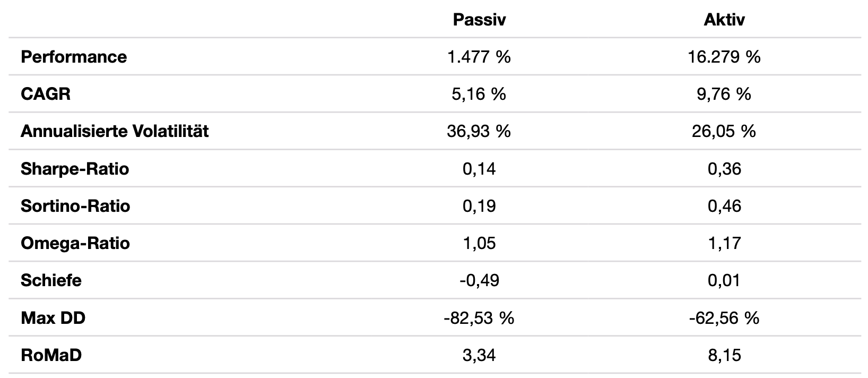Click the Passiv performance value 1.477 %
868x378 pixels.
click(479, 57)
